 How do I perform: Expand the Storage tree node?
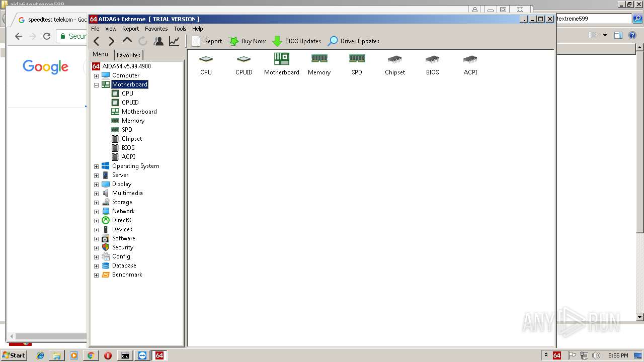click(96, 202)
